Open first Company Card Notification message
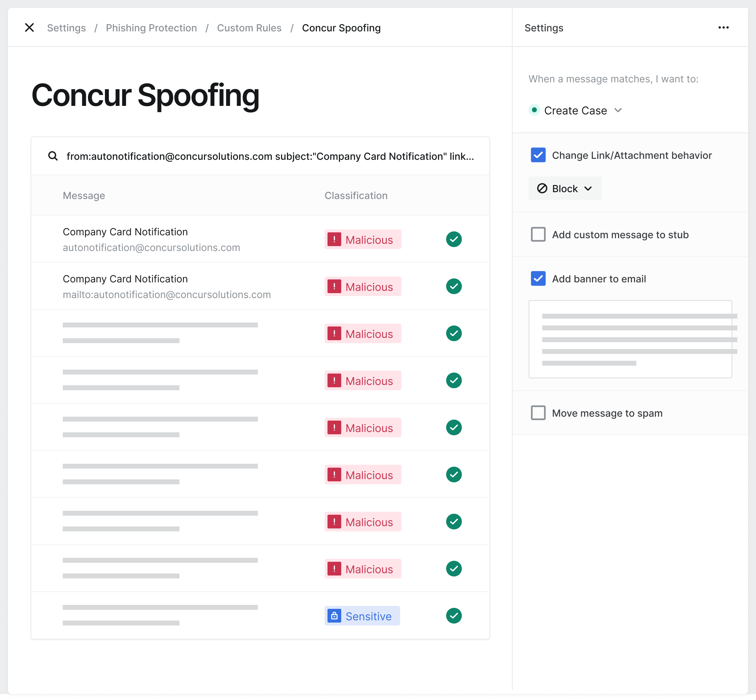 pyautogui.click(x=260, y=240)
